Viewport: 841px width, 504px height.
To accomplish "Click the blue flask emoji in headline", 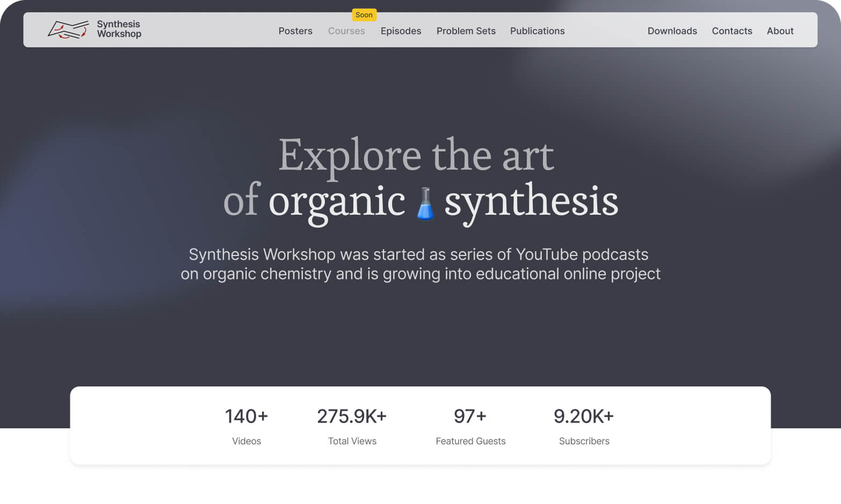I will pyautogui.click(x=425, y=204).
